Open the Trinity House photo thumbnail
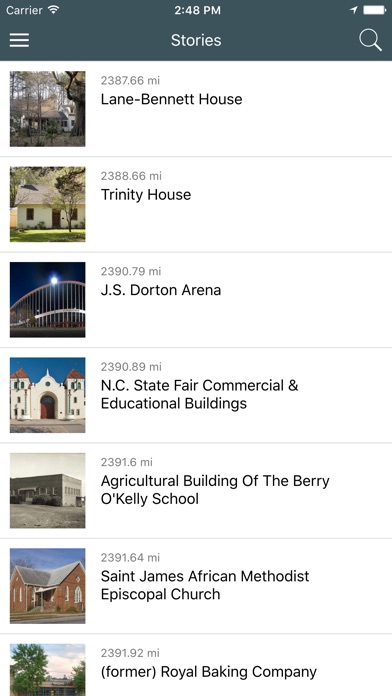 (48, 204)
